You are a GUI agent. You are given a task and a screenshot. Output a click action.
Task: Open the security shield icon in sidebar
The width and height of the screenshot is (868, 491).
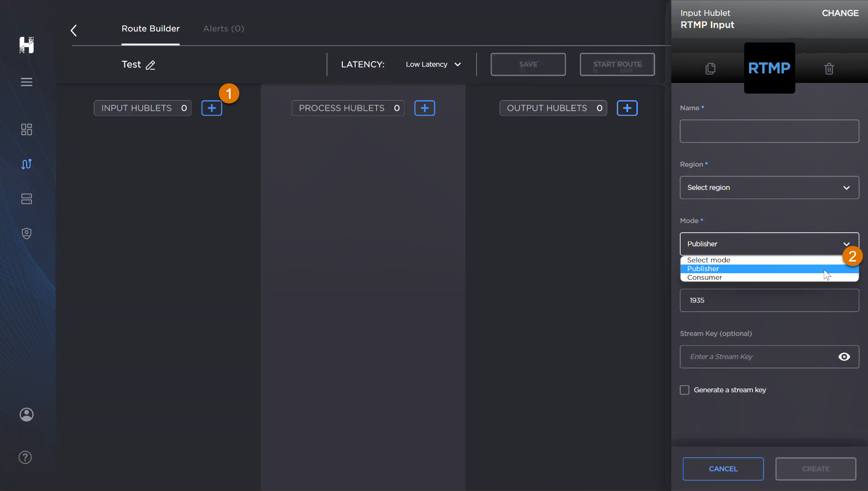point(26,233)
